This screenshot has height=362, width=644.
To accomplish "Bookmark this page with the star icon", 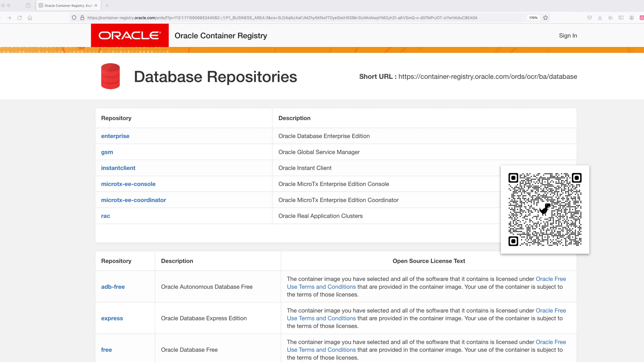I will point(546,18).
